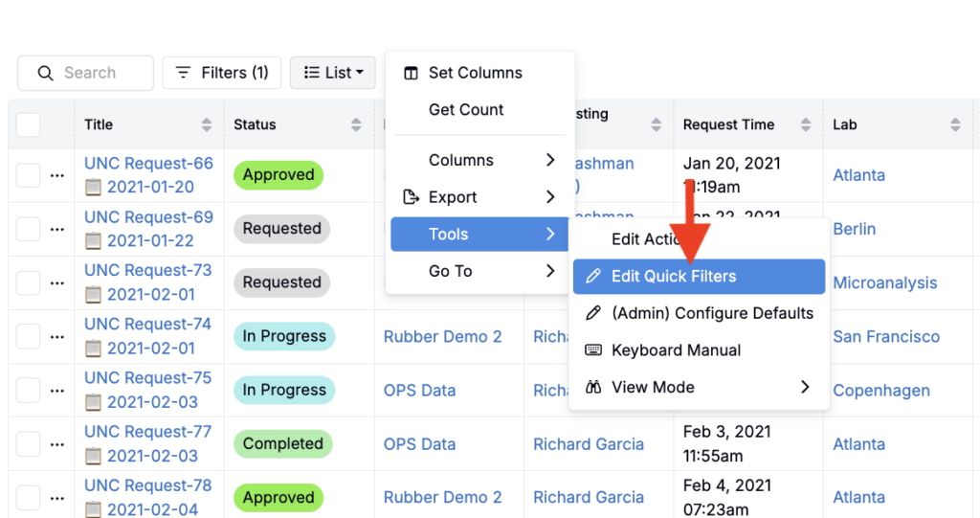Open the Filters (1) button
This screenshot has width=980, height=518.
click(x=222, y=73)
